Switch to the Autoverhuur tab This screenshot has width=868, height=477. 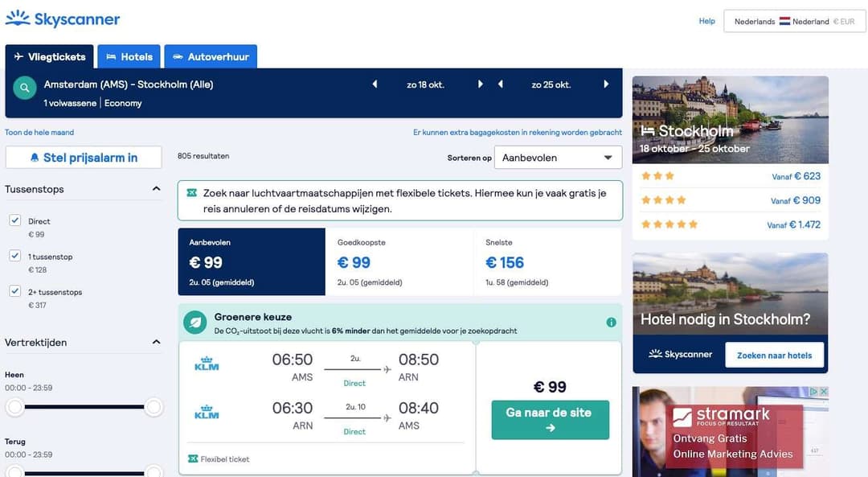click(x=211, y=56)
